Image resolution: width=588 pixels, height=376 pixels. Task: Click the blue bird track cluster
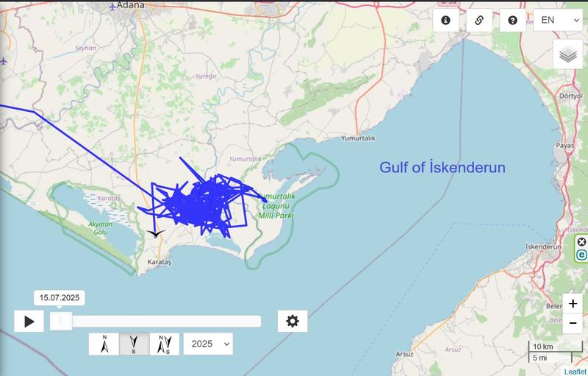(203, 205)
